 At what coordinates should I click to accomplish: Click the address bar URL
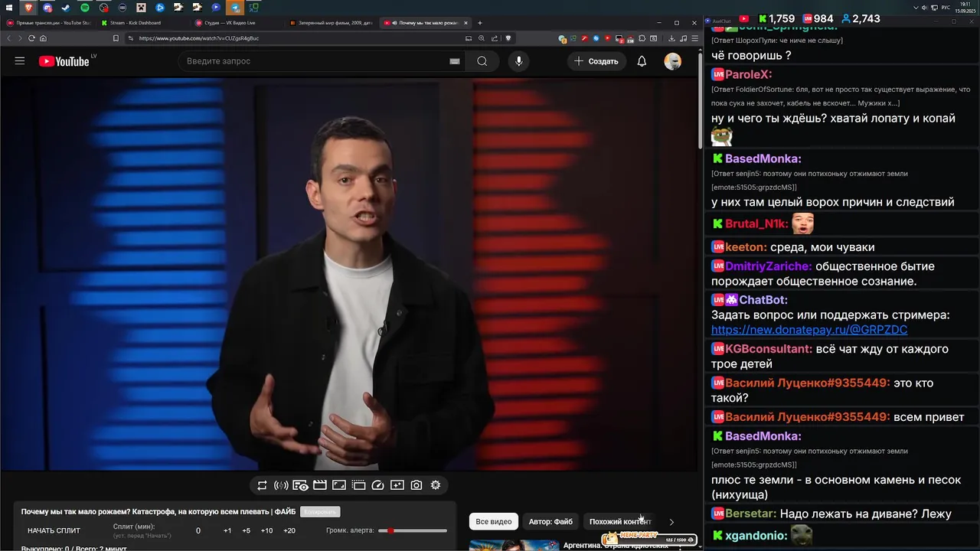[199, 38]
